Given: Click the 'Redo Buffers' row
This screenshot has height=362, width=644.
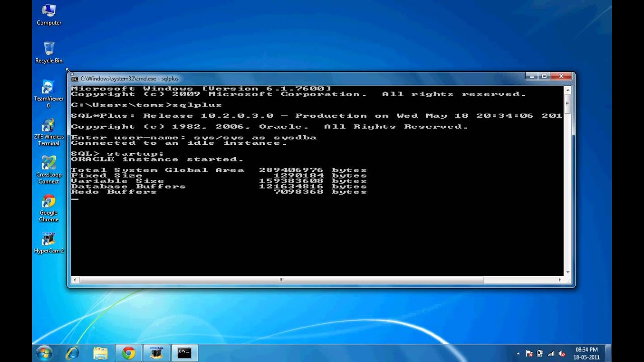Looking at the screenshot, I should coord(219,192).
